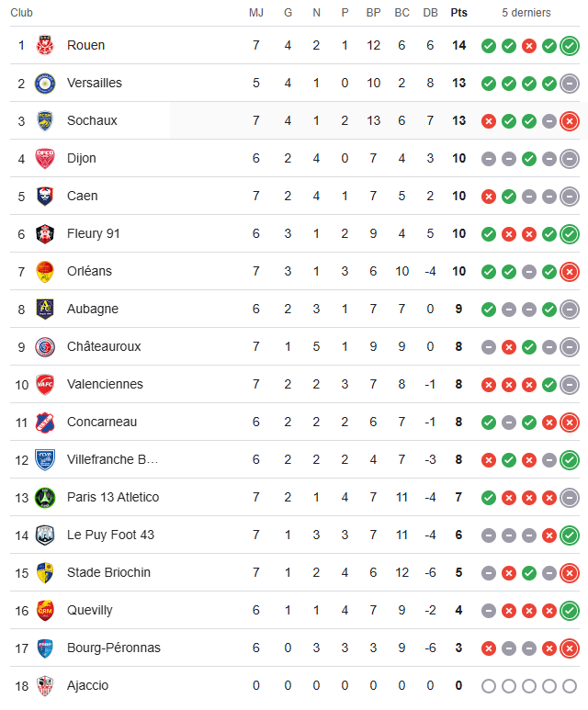Screen dimensions: 588x710
Task: Open the Caen club crest
Action: click(44, 196)
